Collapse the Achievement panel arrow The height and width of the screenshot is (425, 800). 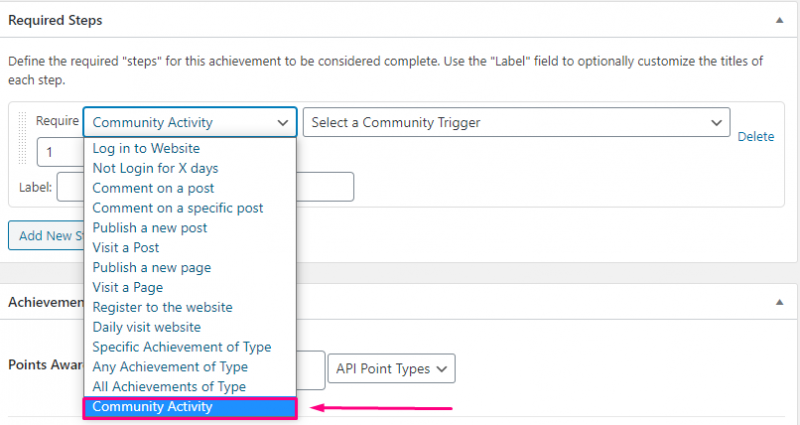click(x=779, y=301)
